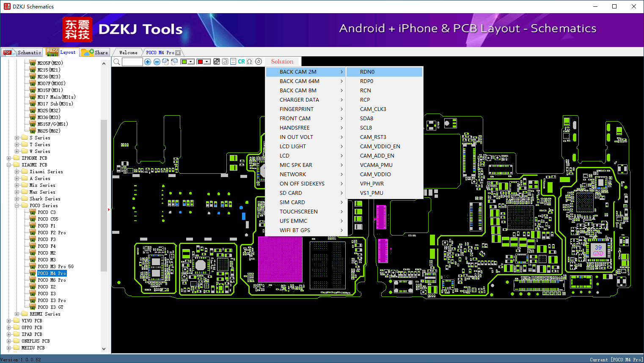Select M317 Sub(M31s) in tree
Viewport: 644px width, 363px height.
coord(55,104)
